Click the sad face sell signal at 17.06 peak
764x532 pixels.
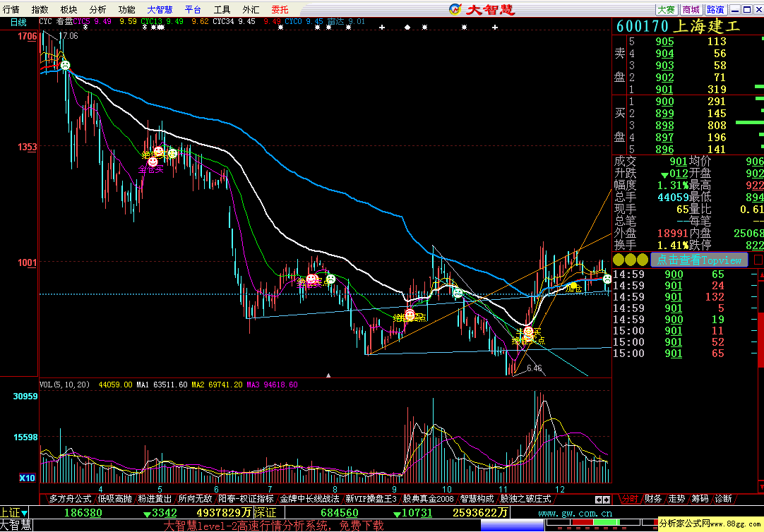pos(65,65)
